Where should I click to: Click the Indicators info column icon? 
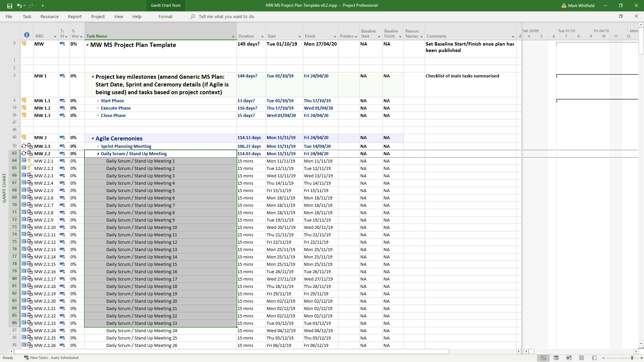point(27,35)
